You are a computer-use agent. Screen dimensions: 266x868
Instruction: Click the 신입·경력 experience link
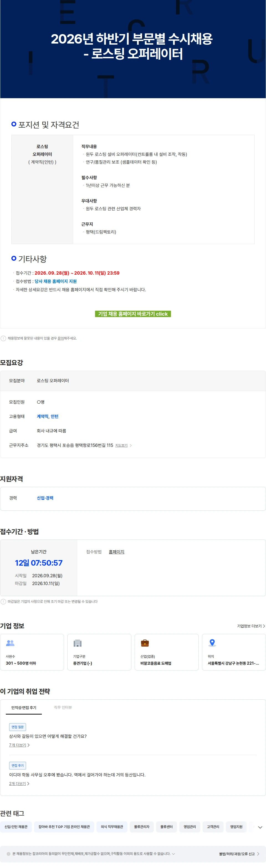45,498
